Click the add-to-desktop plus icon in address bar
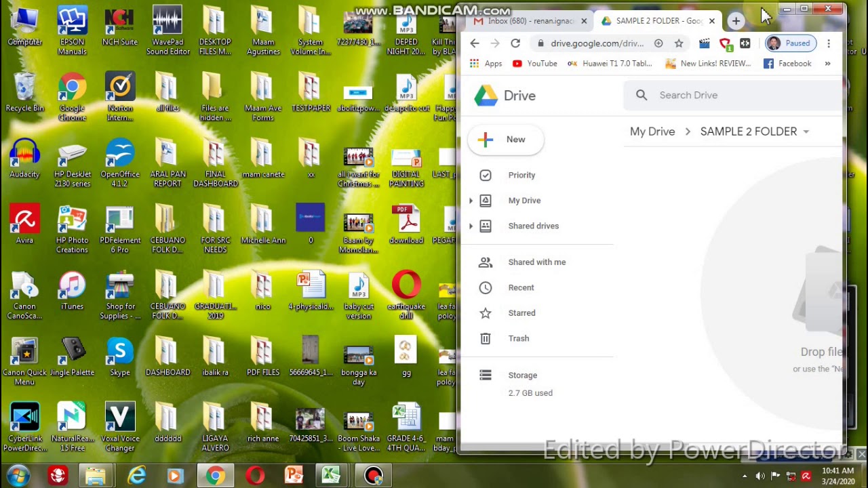Image resolution: width=868 pixels, height=488 pixels. pyautogui.click(x=658, y=43)
